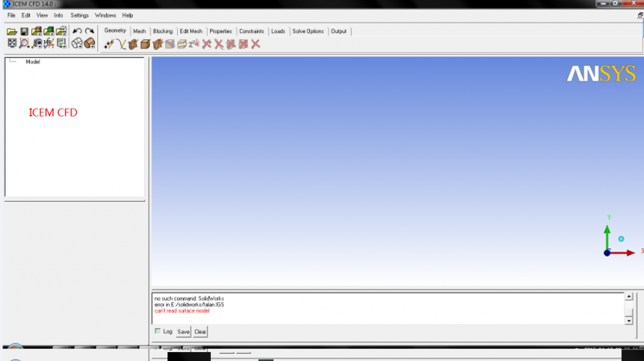Open the File menu
The height and width of the screenshot is (361, 644).
pyautogui.click(x=11, y=15)
